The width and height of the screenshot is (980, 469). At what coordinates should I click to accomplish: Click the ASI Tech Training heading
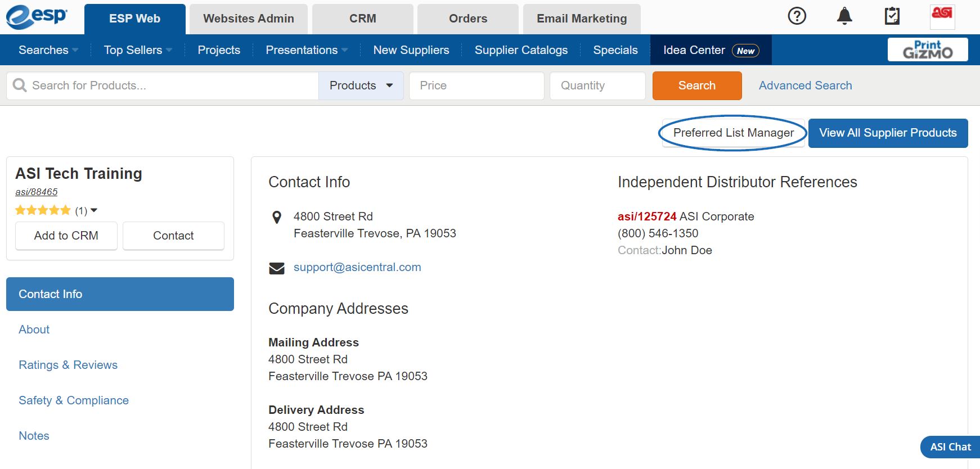79,174
